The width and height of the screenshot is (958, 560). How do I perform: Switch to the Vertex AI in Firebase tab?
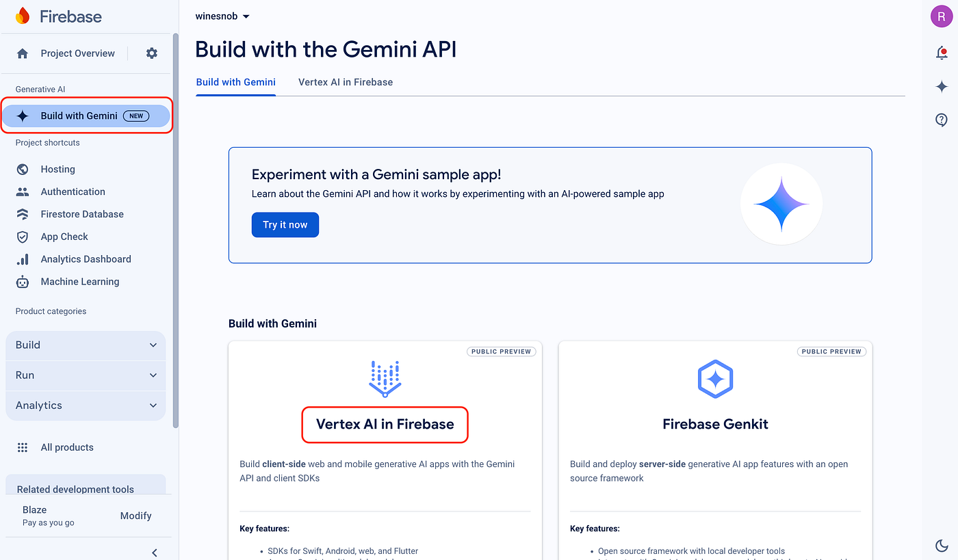(346, 82)
